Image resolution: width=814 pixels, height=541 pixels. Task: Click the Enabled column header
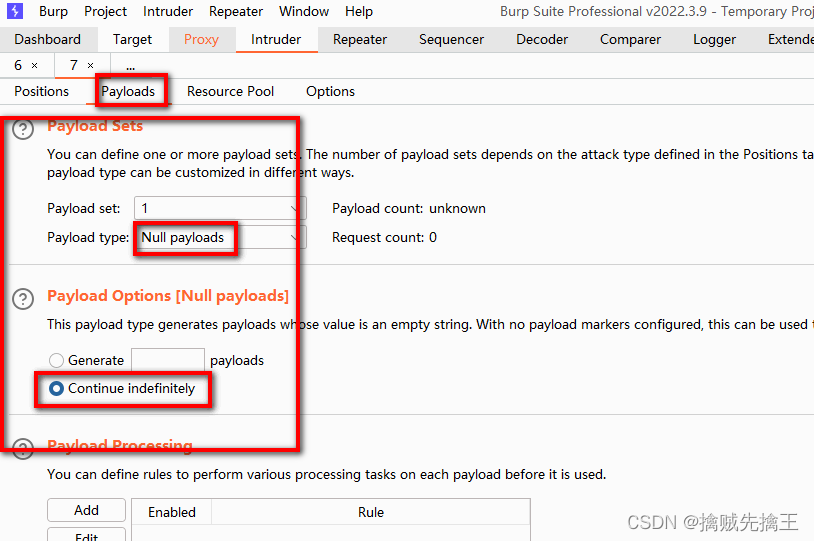172,512
